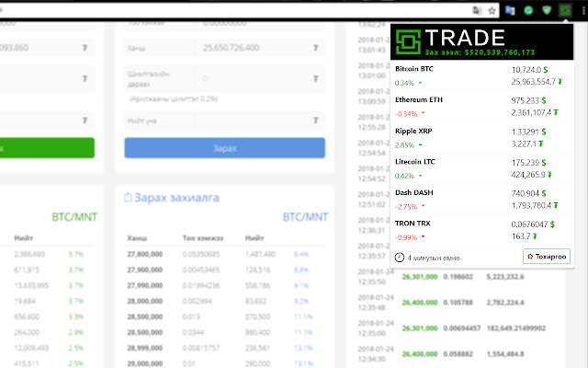Select the Ethereum ETH row
Viewport: 588px width, 368px height.
point(481,107)
